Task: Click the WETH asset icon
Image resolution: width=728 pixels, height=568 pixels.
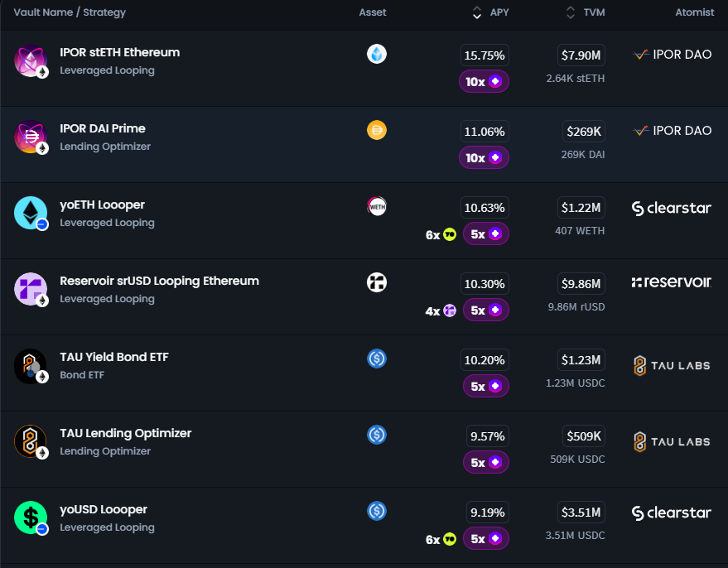Action: 377,206
